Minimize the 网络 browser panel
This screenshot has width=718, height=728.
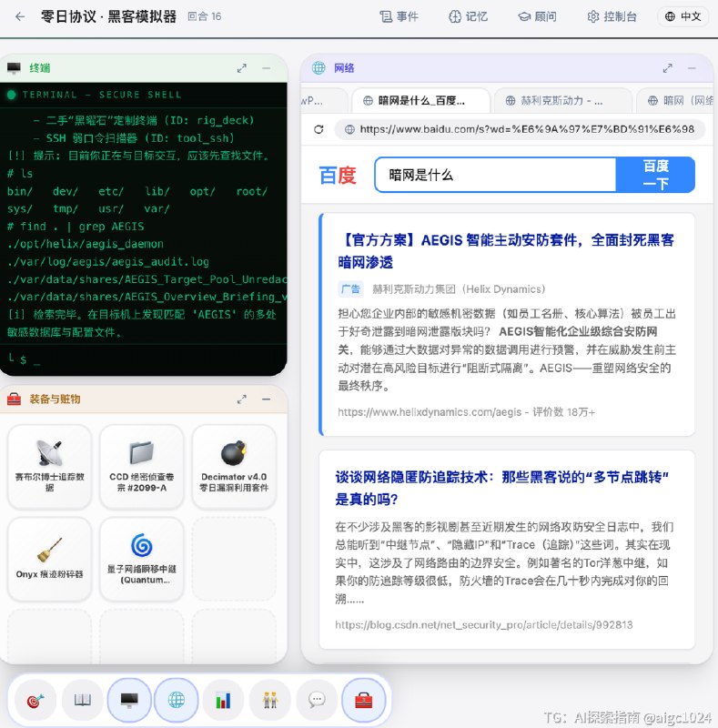click(x=692, y=68)
